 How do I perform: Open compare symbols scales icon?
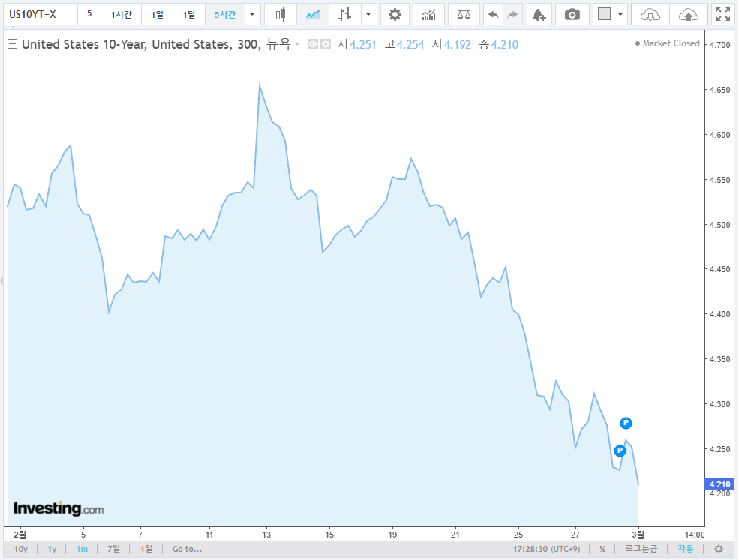[x=464, y=14]
